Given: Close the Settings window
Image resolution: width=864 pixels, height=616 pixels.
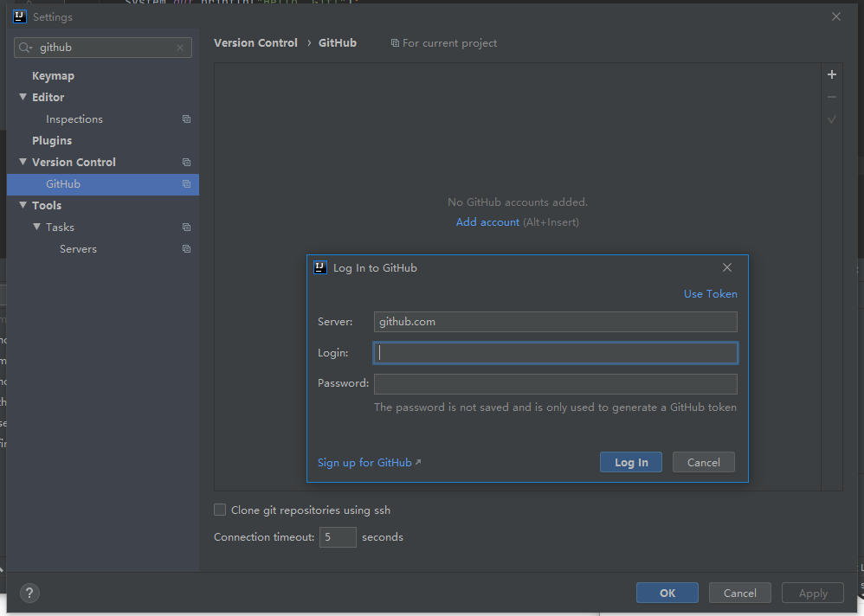Looking at the screenshot, I should (x=836, y=16).
